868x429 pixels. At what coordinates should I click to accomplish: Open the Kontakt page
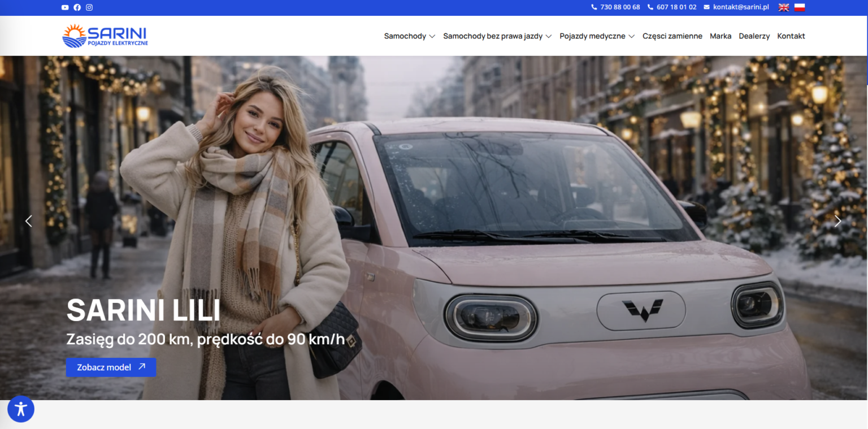click(791, 36)
